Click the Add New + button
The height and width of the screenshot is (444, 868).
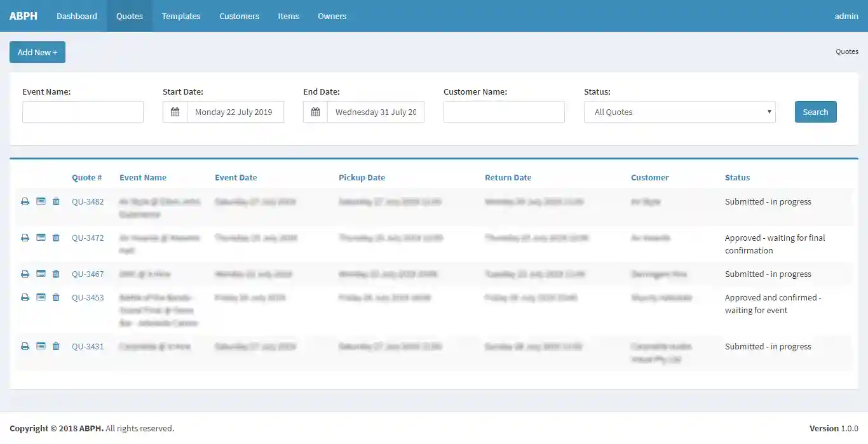point(37,52)
